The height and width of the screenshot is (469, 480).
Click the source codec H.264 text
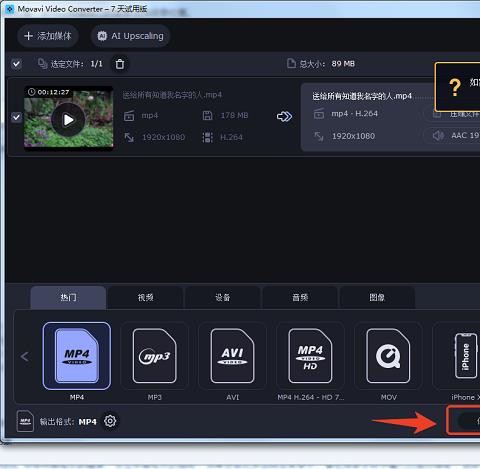coord(231,137)
